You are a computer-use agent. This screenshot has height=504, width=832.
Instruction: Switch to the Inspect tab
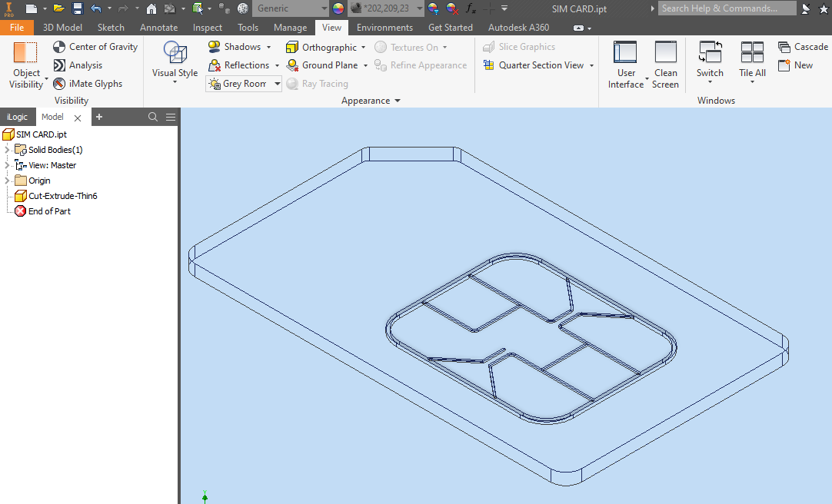click(208, 28)
